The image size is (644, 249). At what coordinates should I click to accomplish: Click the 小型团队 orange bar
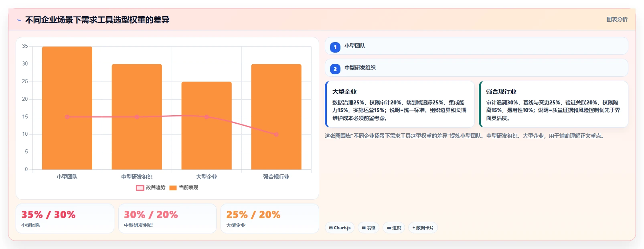pos(67,108)
